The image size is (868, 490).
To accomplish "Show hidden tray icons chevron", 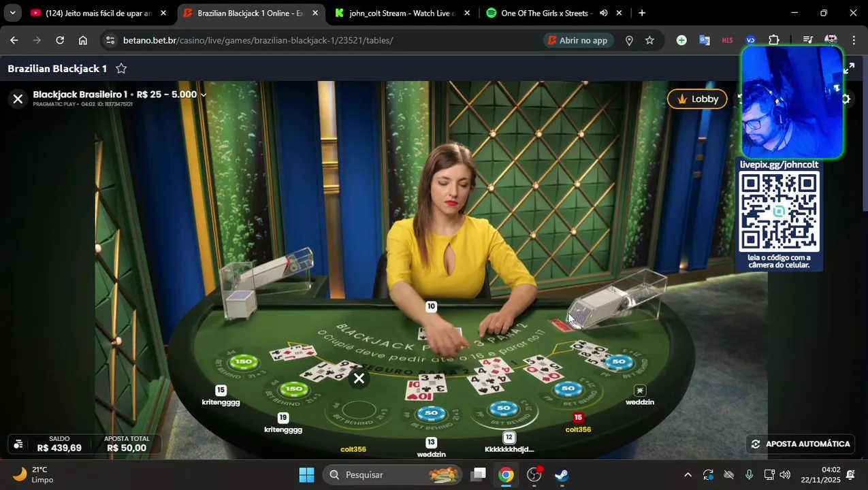I will tap(688, 474).
